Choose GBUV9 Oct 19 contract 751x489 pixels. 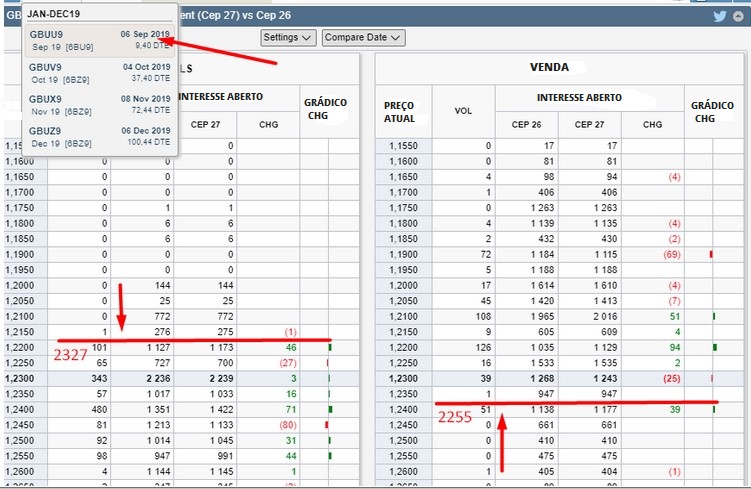click(100, 73)
